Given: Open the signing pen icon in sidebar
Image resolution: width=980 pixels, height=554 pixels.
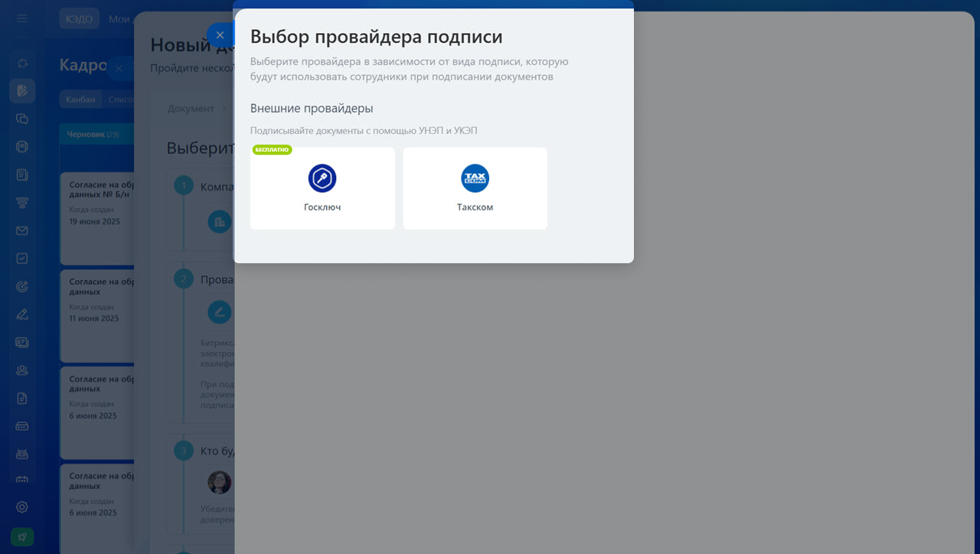Looking at the screenshot, I should 22,314.
